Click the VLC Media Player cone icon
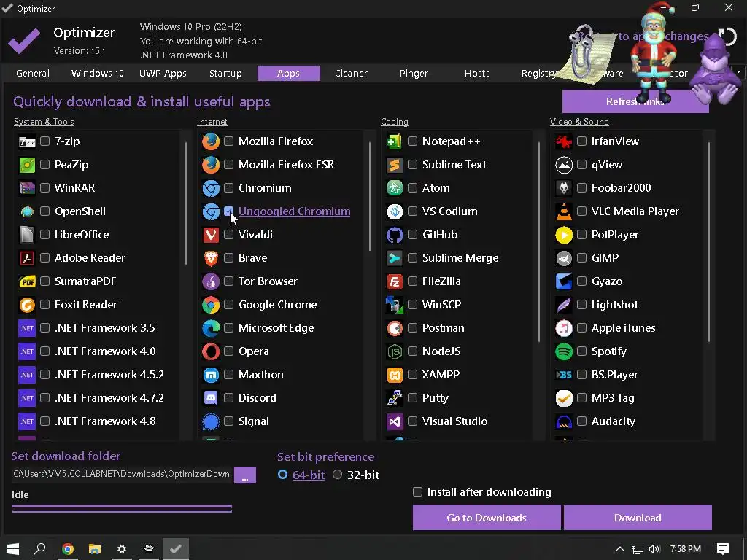 coord(564,211)
